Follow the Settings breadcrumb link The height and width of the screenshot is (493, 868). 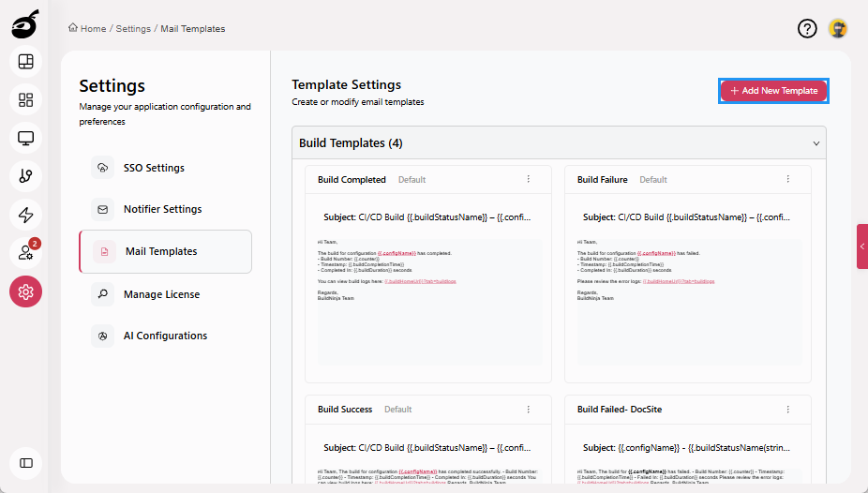click(133, 29)
